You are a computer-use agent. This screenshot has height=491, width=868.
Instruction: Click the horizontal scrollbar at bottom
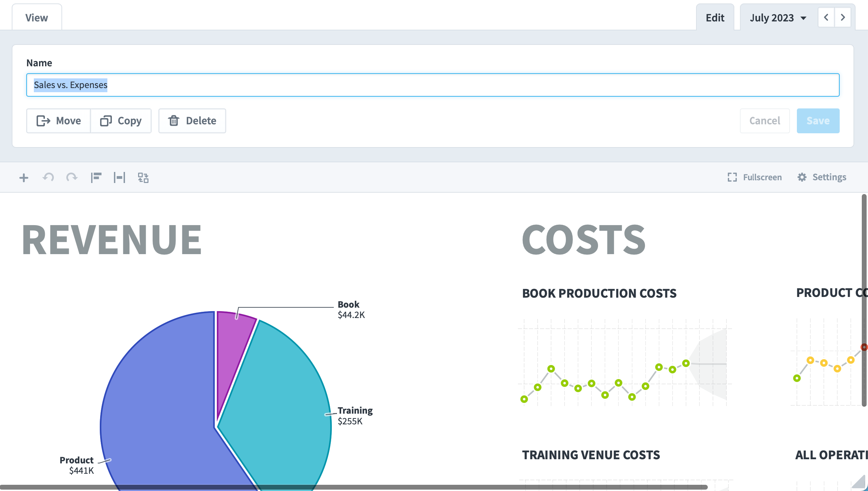pyautogui.click(x=354, y=487)
